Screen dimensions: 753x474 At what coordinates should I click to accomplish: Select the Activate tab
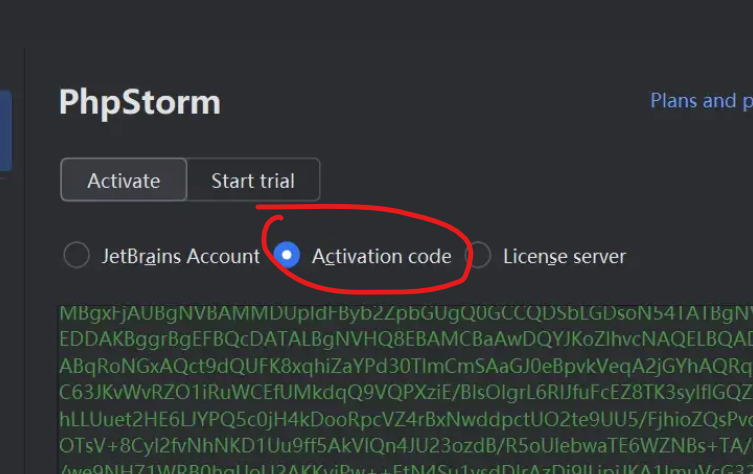pos(123,180)
